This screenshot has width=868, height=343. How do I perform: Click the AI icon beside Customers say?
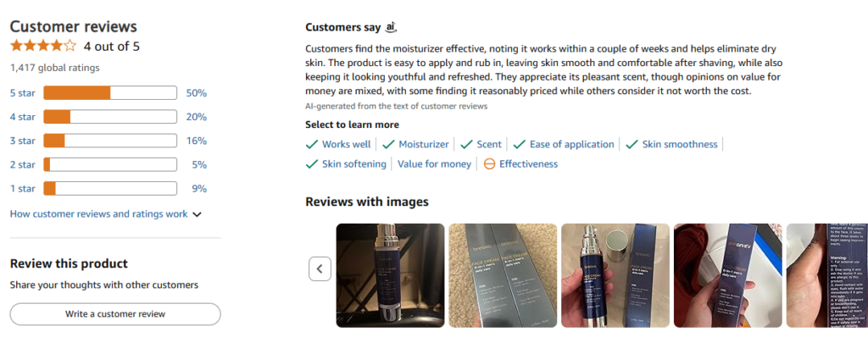click(x=391, y=27)
